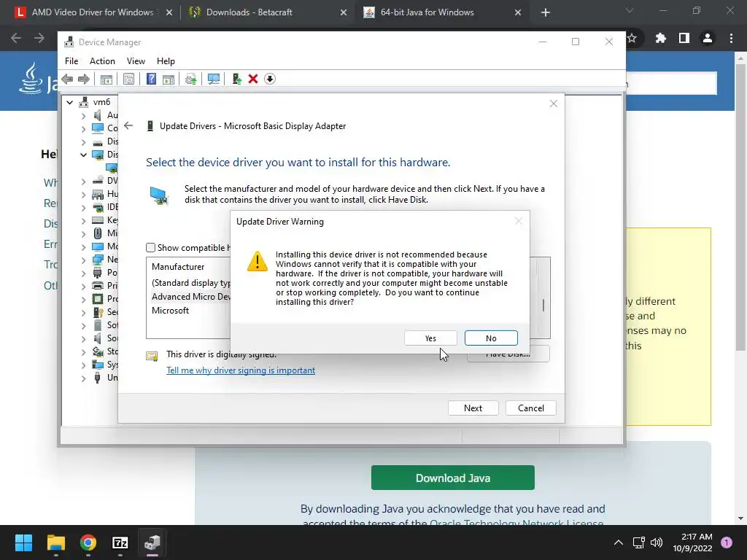Open File Explorer from taskbar

(55, 542)
